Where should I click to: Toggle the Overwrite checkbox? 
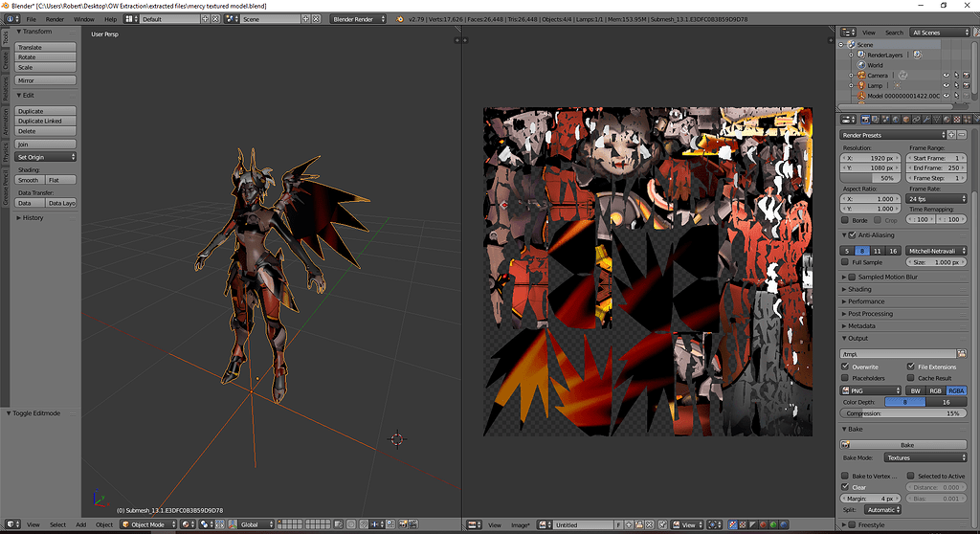pyautogui.click(x=845, y=367)
